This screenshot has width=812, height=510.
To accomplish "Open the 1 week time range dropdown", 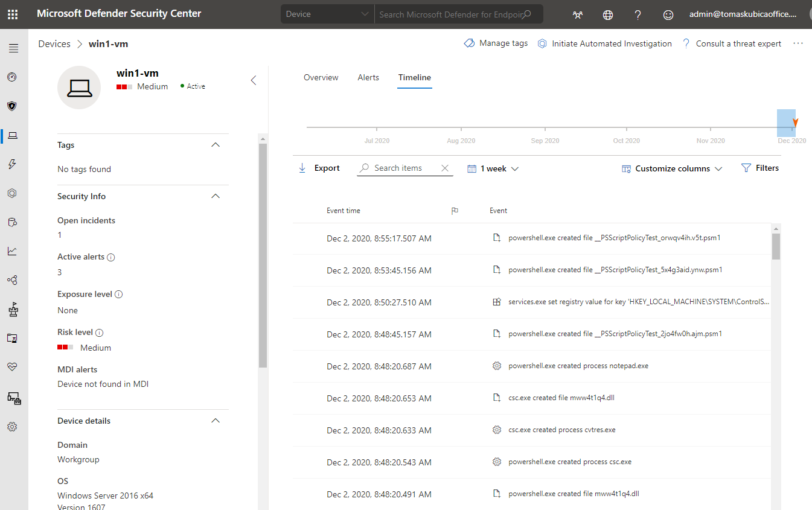I will pos(493,169).
